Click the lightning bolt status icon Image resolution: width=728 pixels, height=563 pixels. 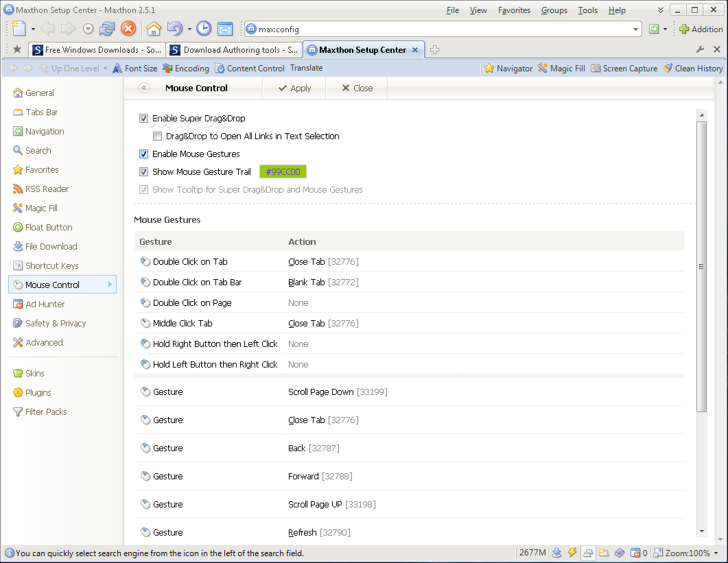point(572,553)
